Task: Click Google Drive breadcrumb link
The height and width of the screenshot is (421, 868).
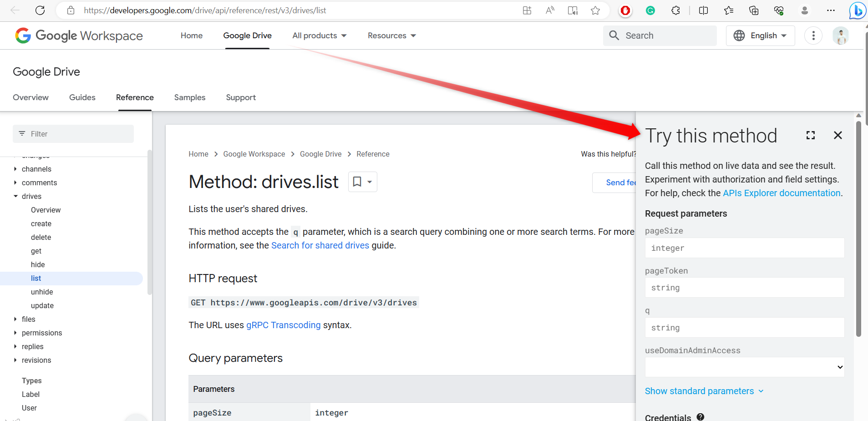Action: point(320,154)
